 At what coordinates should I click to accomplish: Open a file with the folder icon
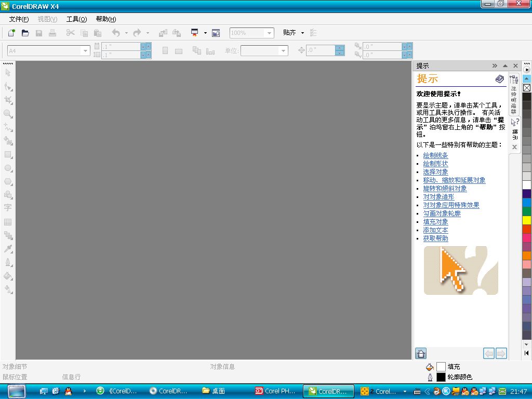click(25, 33)
